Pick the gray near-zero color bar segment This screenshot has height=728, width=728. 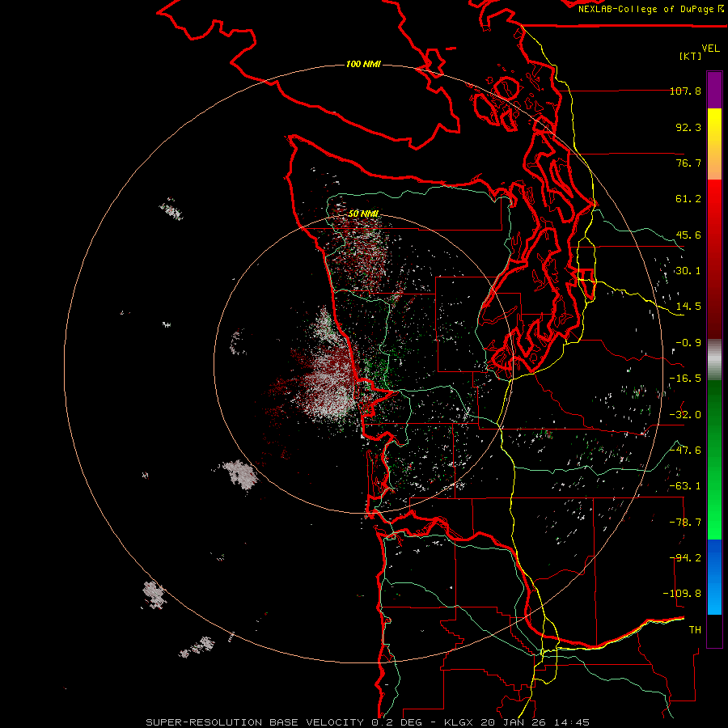(714, 360)
